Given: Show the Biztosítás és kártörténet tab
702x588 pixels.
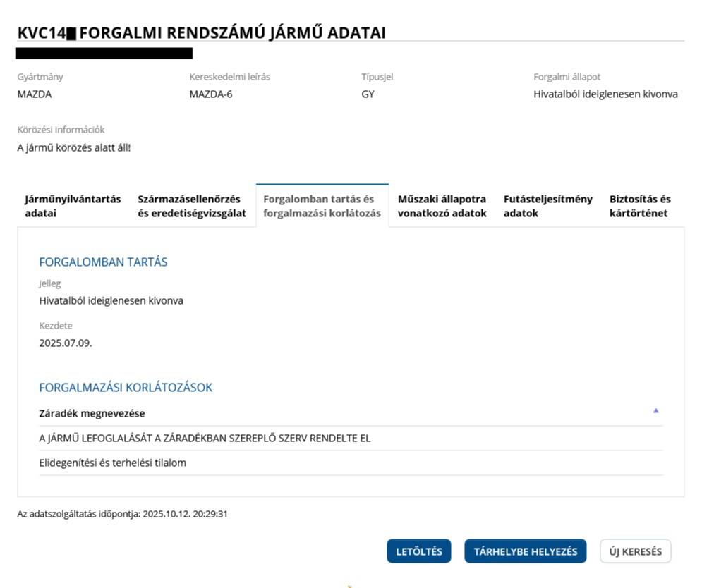Looking at the screenshot, I should click(639, 206).
